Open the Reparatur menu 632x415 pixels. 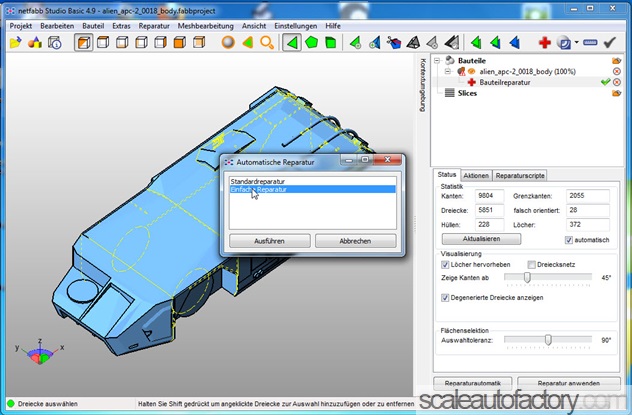tap(154, 26)
